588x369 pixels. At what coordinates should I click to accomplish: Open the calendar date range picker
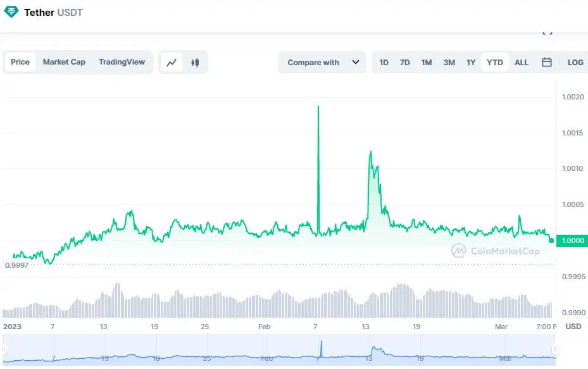point(546,62)
